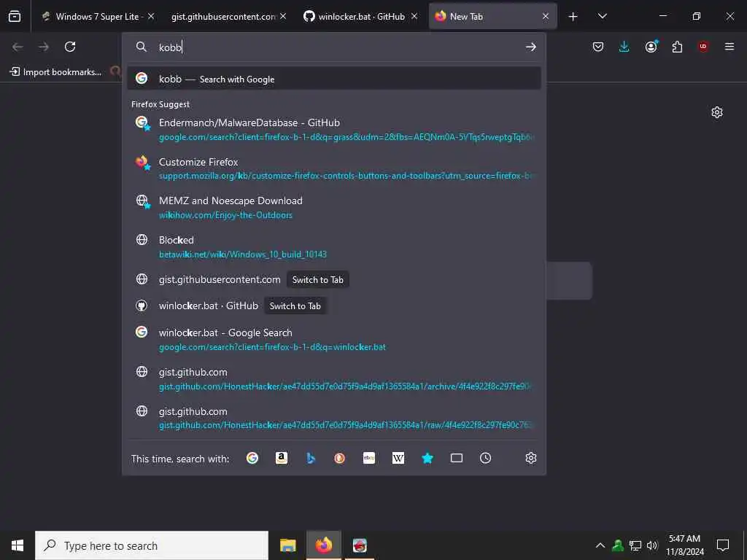Image resolution: width=747 pixels, height=560 pixels.
Task: Open Angry Birds taskbar app
Action: 360,545
